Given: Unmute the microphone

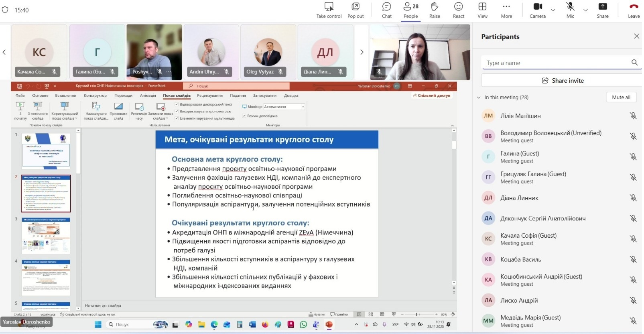Looking at the screenshot, I should (570, 10).
